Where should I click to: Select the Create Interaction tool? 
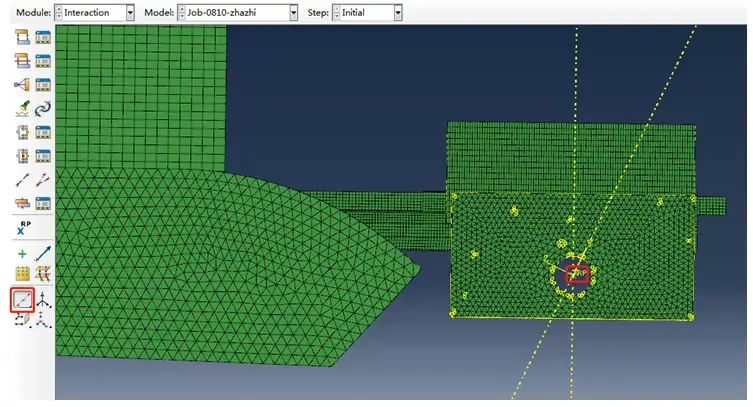(x=22, y=37)
